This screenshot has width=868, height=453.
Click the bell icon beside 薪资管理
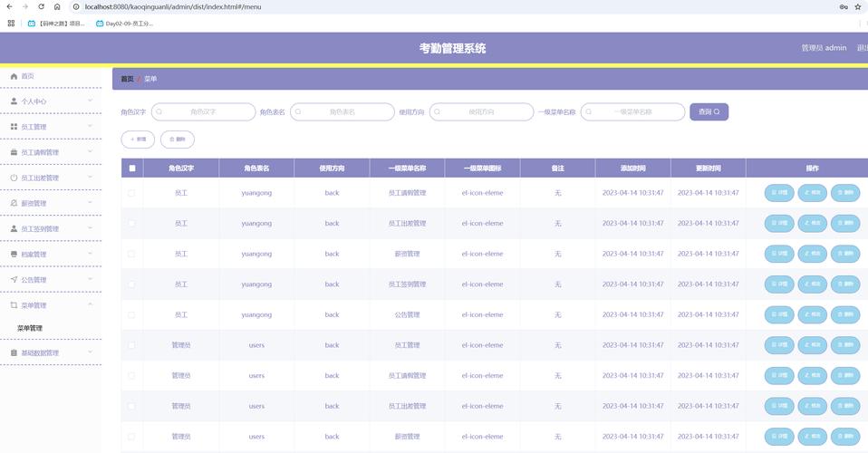click(x=14, y=203)
